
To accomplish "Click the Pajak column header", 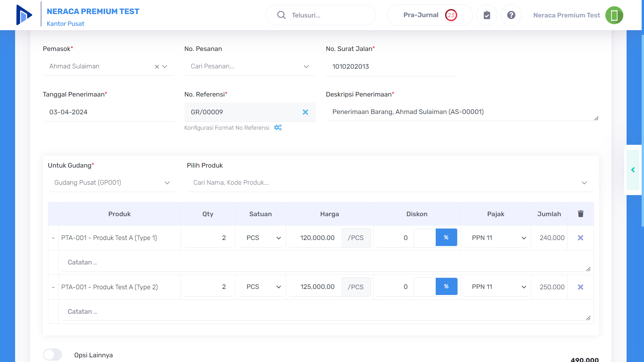I will 496,214.
